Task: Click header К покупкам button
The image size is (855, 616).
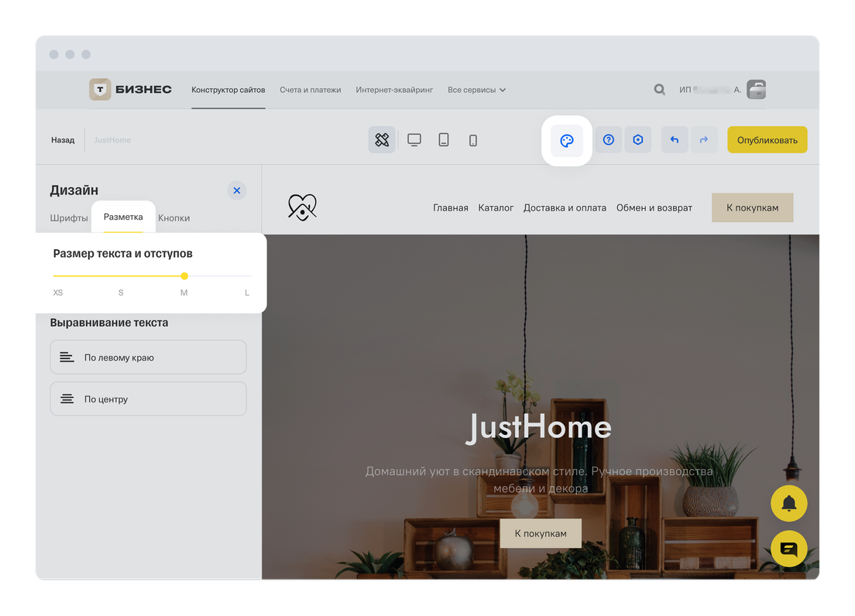Action: (753, 207)
